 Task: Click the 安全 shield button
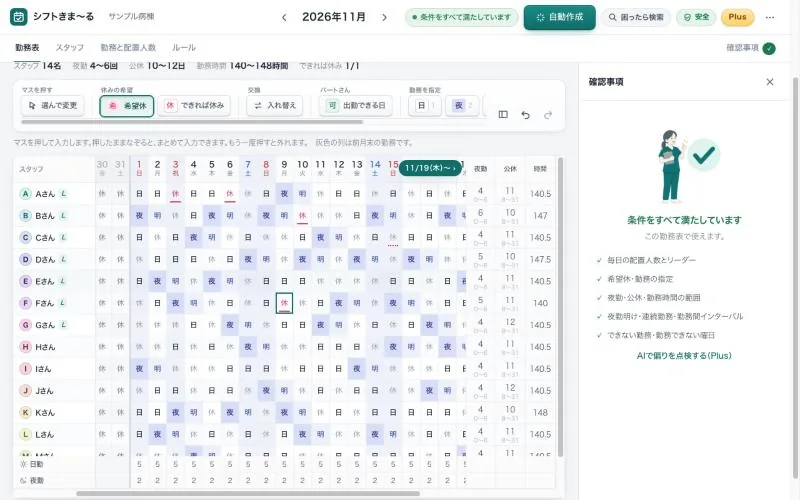(x=696, y=17)
